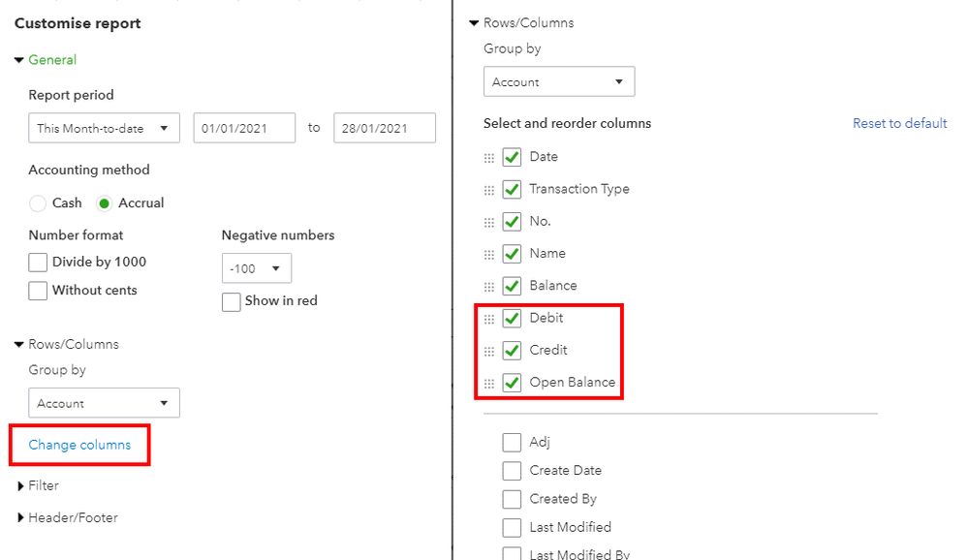This screenshot has height=560, width=968.
Task: Click drag handle icon beside Date column
Action: coord(489,158)
